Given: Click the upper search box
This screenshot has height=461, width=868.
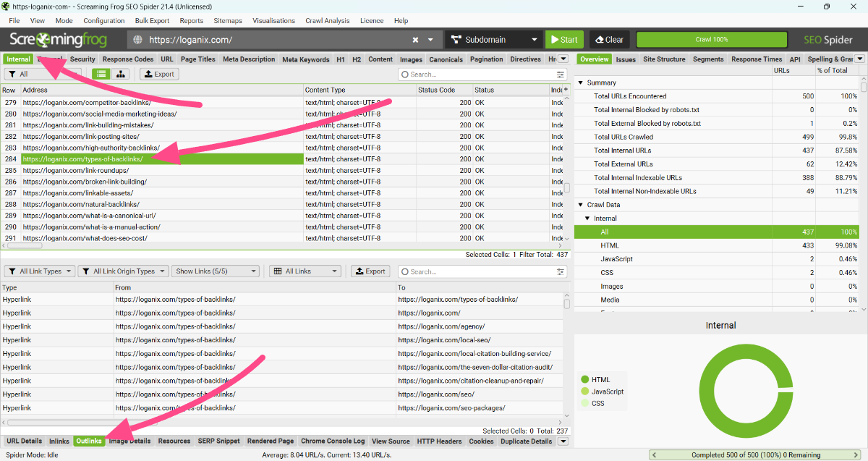Looking at the screenshot, I should point(477,74).
